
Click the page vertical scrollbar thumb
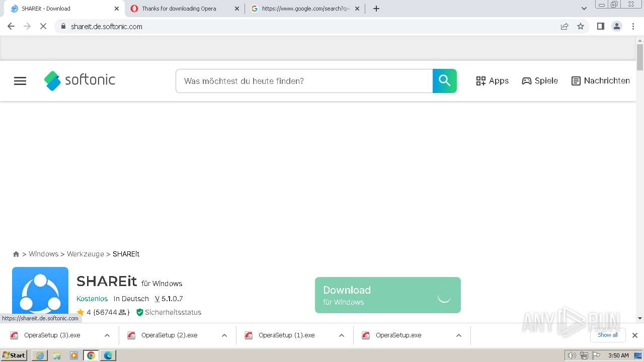click(x=640, y=57)
